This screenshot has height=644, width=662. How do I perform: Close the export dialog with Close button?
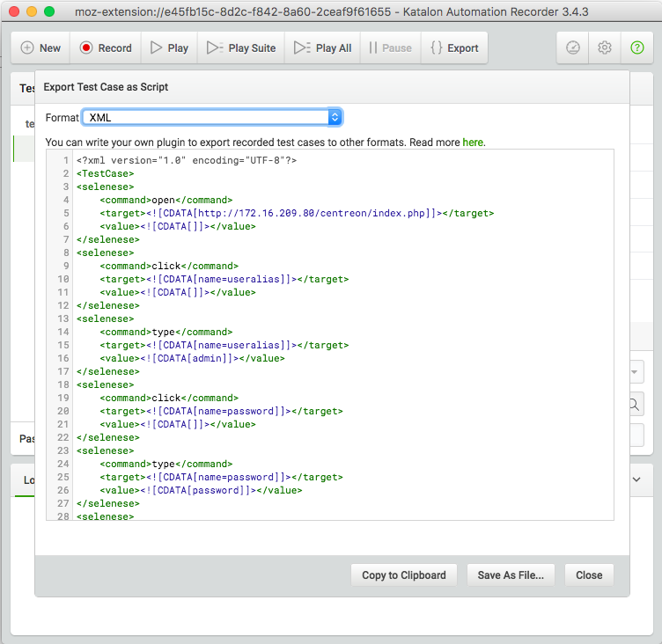[589, 575]
